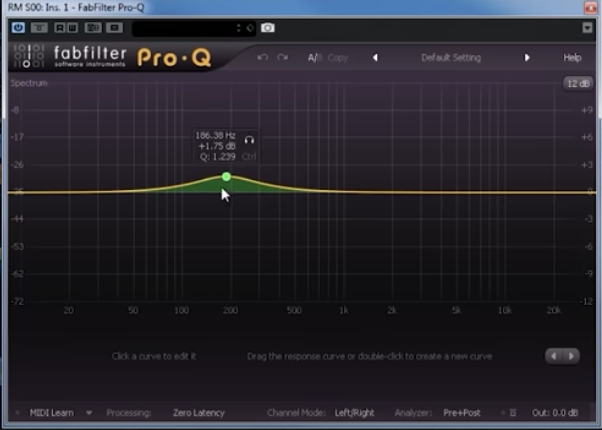
Task: Open the 12 dB display range selector
Action: (x=578, y=83)
